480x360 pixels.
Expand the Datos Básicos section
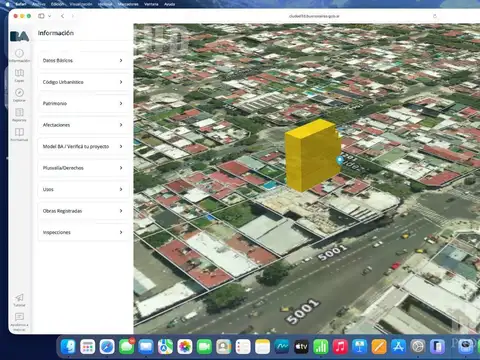83,60
